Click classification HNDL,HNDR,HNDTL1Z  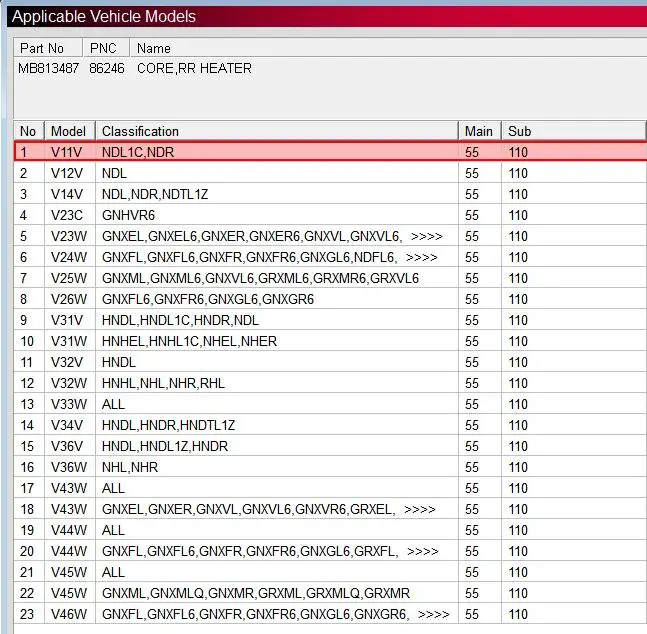click(x=168, y=425)
